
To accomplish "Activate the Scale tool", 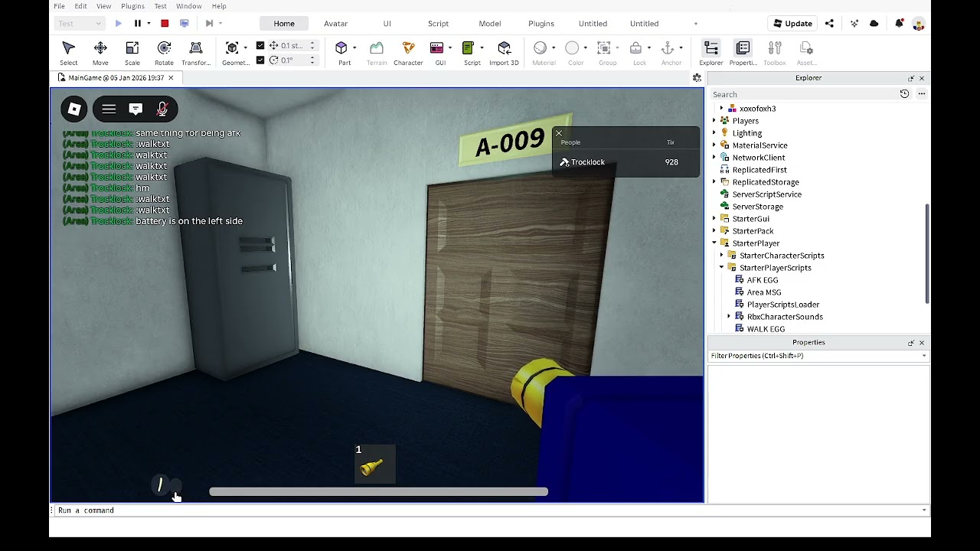I will point(132,53).
